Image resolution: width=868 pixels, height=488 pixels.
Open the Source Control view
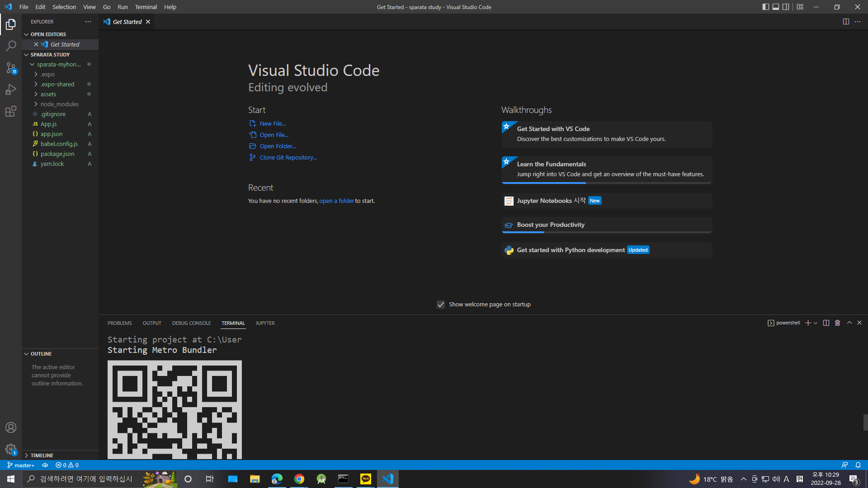tap(11, 68)
